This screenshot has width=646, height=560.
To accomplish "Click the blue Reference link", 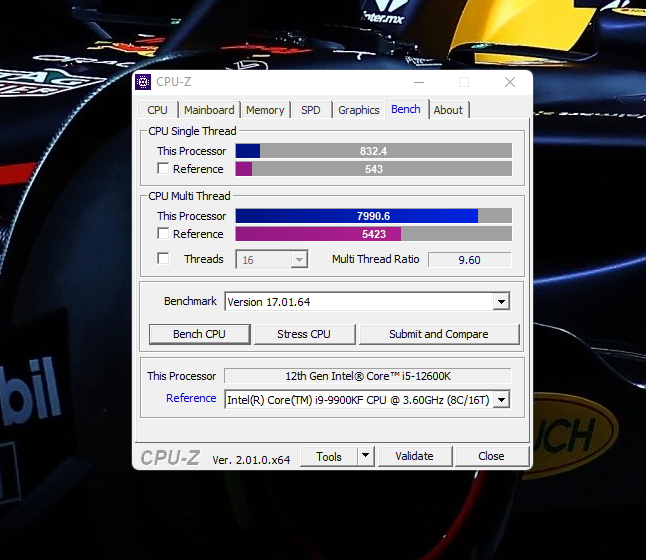I will point(191,398).
